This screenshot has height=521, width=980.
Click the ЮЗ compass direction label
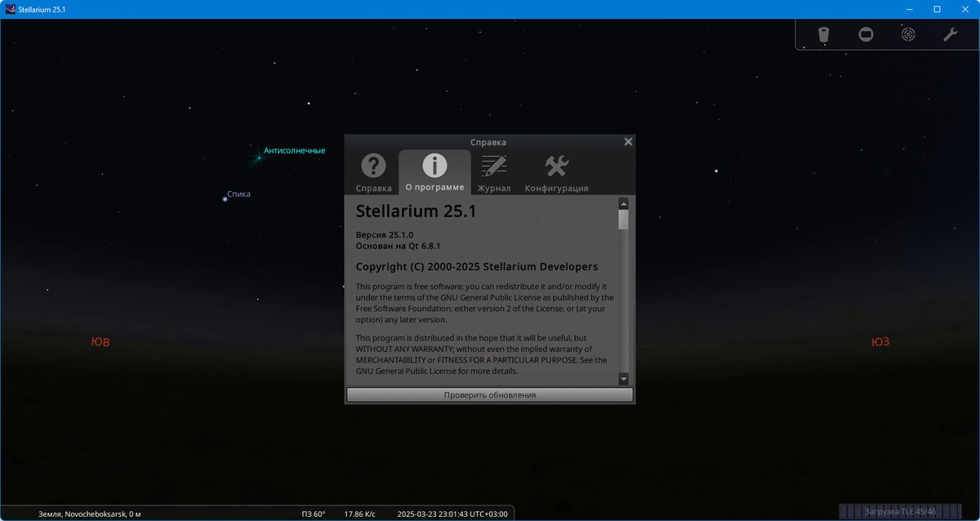pyautogui.click(x=880, y=342)
